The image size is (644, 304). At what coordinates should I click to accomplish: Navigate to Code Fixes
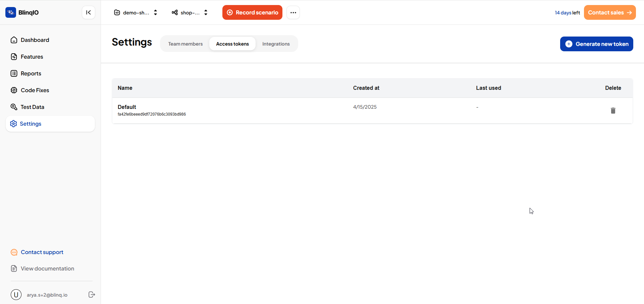pyautogui.click(x=35, y=90)
